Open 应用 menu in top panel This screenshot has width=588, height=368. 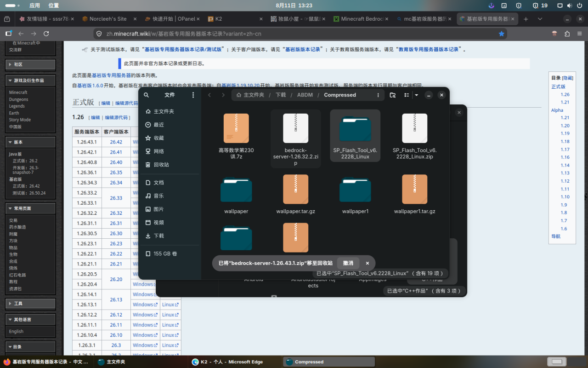(x=34, y=6)
